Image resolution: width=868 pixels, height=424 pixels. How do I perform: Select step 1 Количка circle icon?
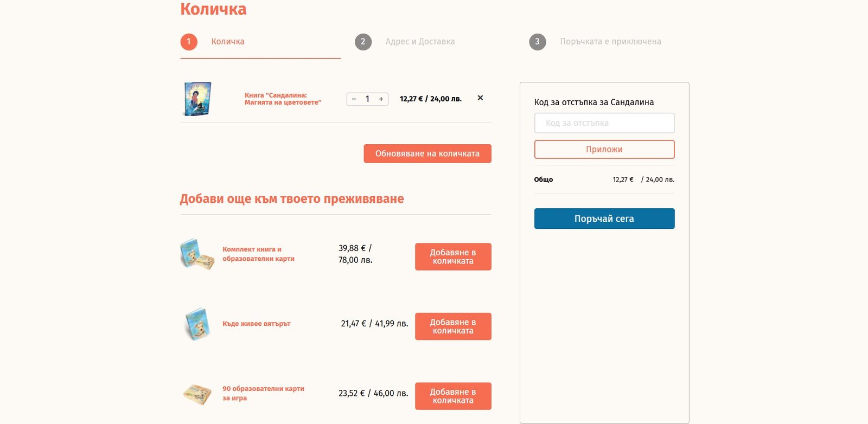[x=189, y=42]
